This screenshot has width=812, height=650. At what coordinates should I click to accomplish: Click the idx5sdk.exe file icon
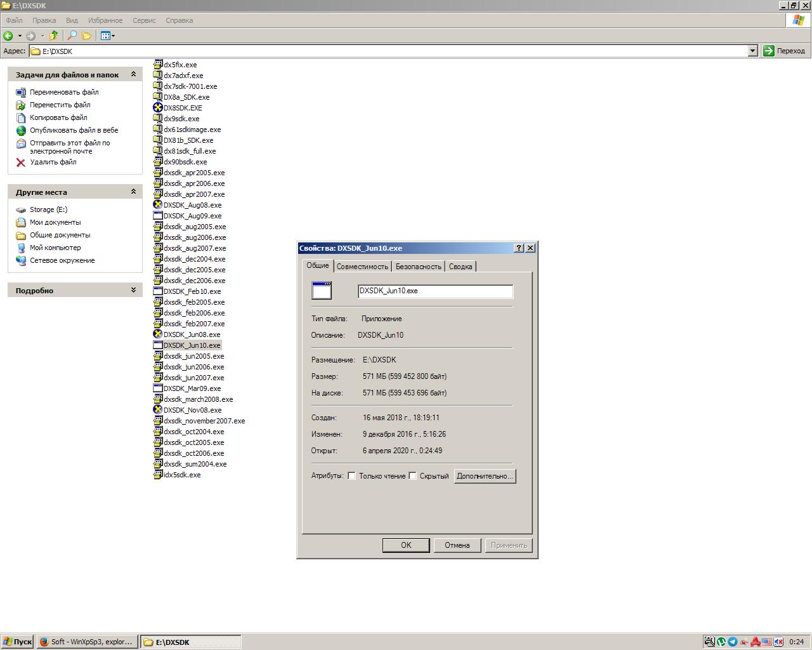click(x=158, y=475)
